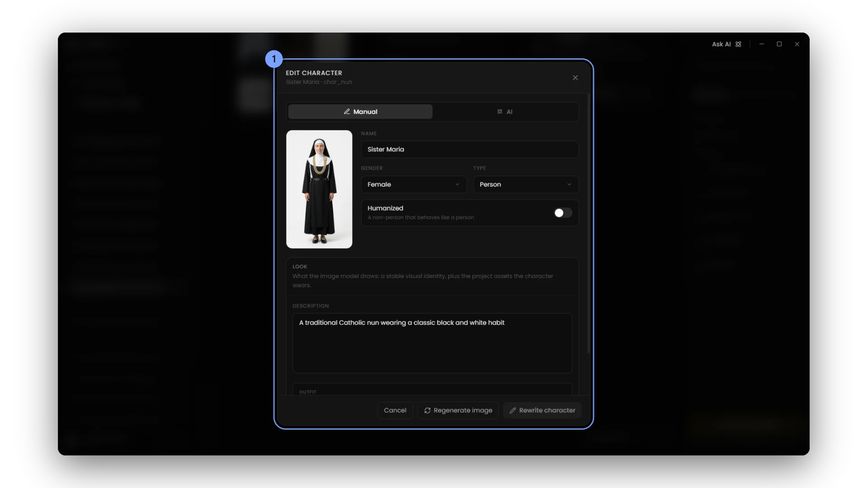Click the Regenerate image button
The height and width of the screenshot is (488, 868).
coord(458,410)
